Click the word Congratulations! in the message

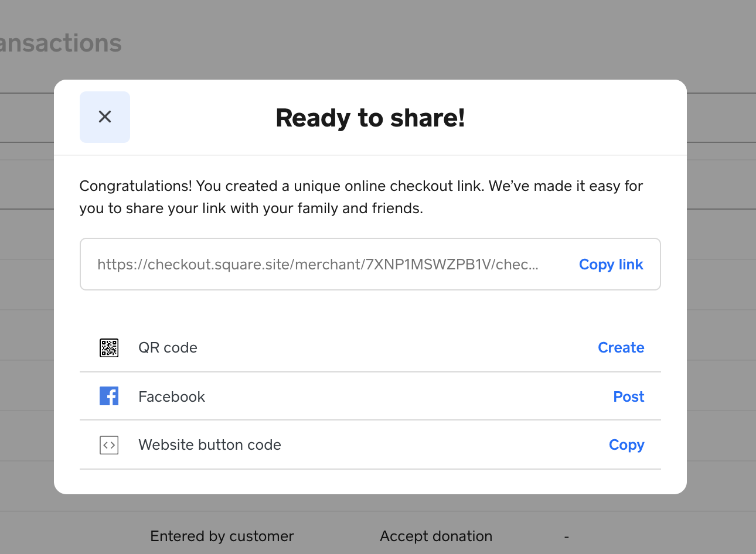coord(135,186)
